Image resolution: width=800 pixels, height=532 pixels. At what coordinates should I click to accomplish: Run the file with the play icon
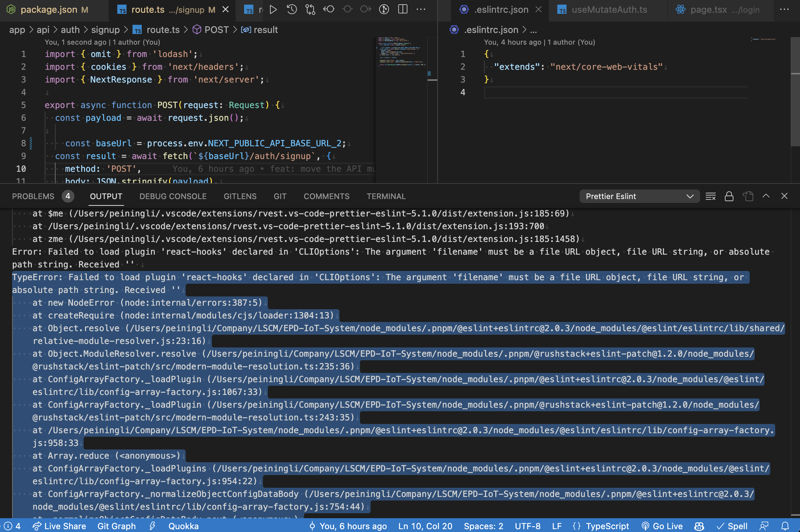273,10
